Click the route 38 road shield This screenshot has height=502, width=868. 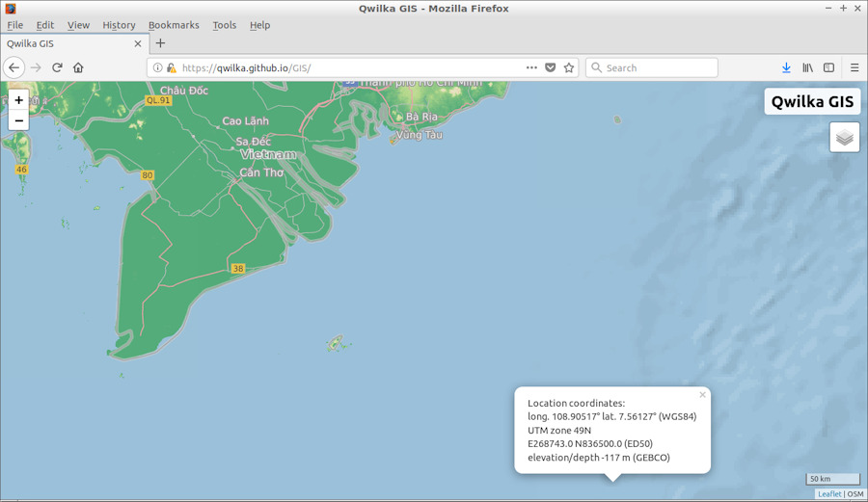click(x=237, y=269)
